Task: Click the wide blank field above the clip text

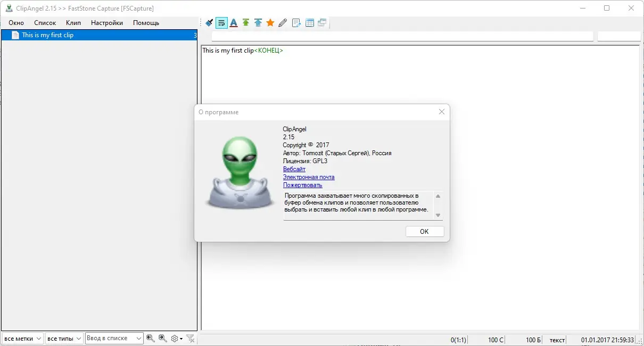Action: pyautogui.click(x=402, y=36)
